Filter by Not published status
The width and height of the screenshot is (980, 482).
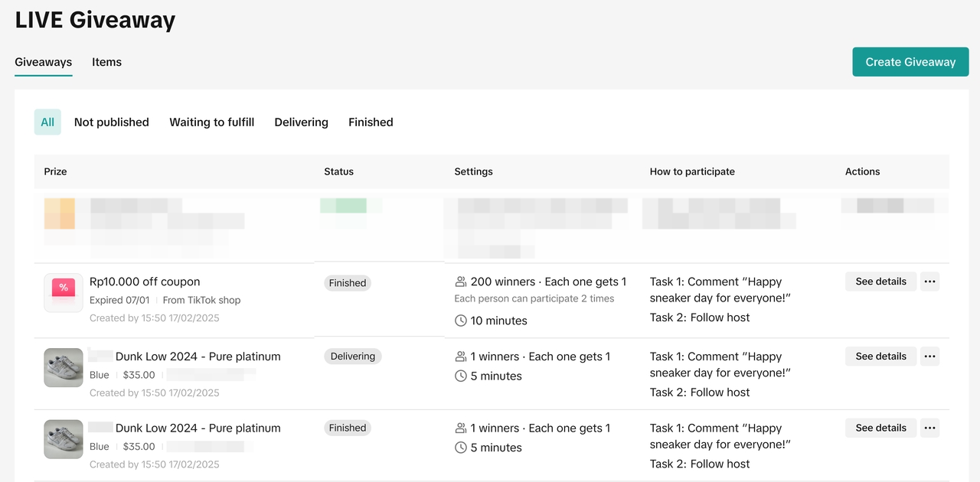click(111, 122)
